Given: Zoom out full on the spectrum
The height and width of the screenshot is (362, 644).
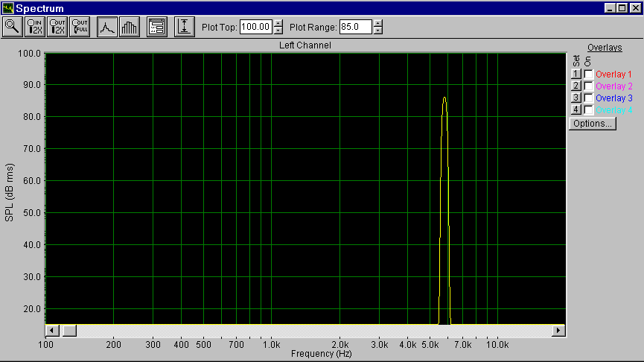Looking at the screenshot, I should [x=80, y=27].
